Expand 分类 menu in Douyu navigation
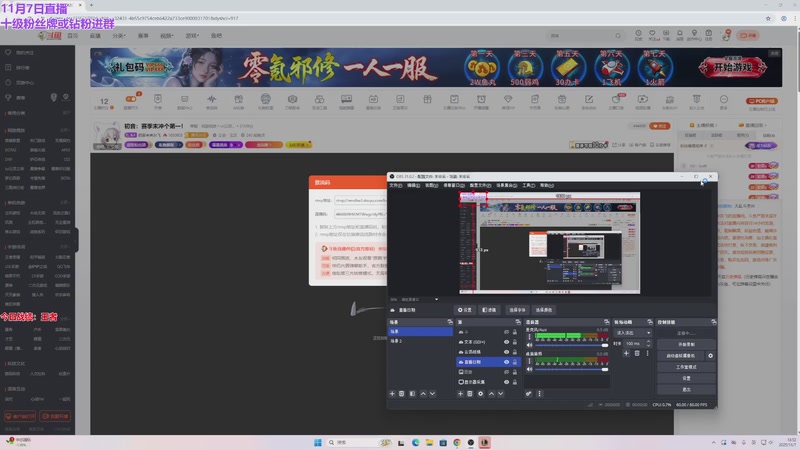 pyautogui.click(x=118, y=36)
